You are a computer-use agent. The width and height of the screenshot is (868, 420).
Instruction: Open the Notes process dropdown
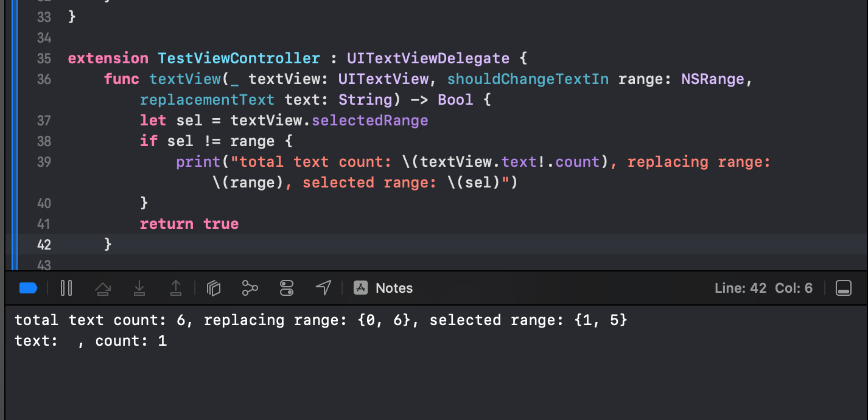394,288
